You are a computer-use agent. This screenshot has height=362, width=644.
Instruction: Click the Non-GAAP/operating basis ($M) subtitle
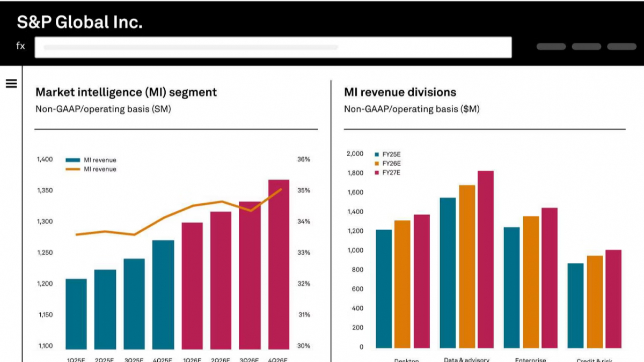pyautogui.click(x=412, y=109)
